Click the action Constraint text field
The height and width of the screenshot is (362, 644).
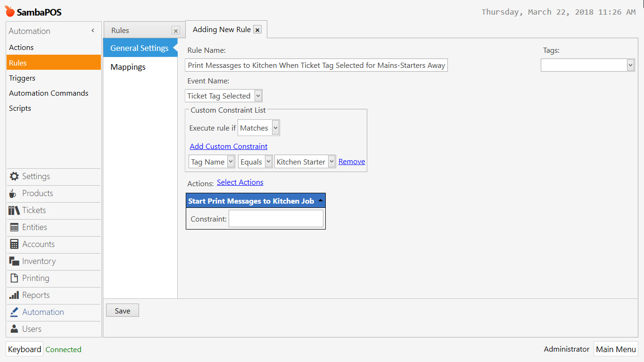pos(276,219)
